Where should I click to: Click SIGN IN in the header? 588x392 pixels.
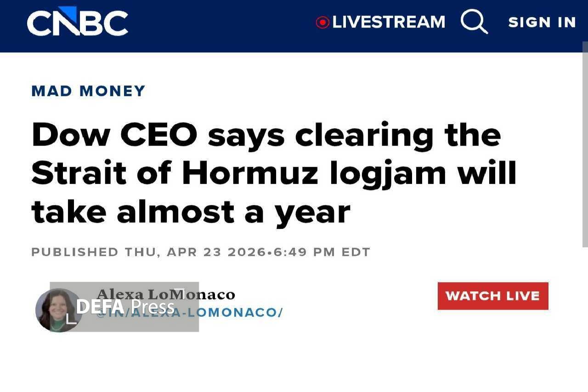(x=542, y=22)
